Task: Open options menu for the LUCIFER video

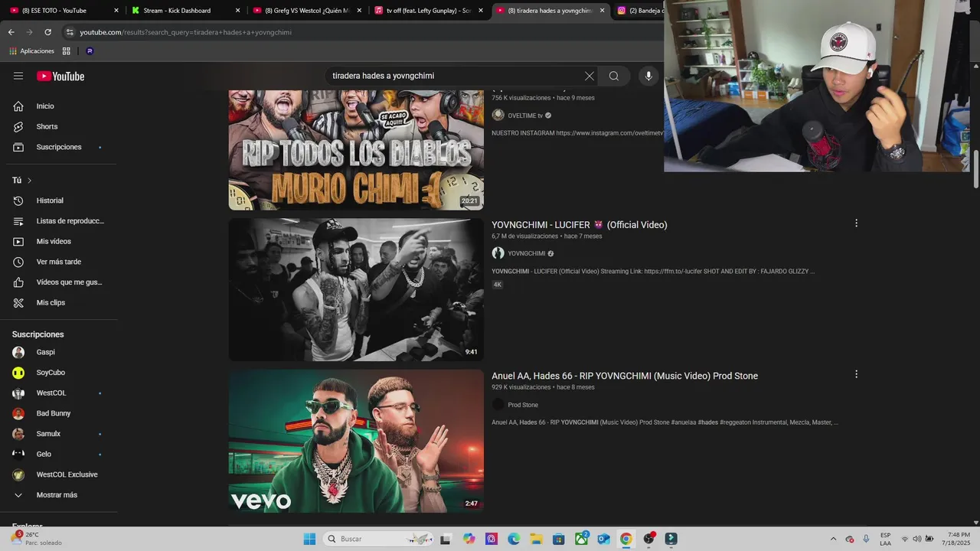Action: (x=856, y=223)
